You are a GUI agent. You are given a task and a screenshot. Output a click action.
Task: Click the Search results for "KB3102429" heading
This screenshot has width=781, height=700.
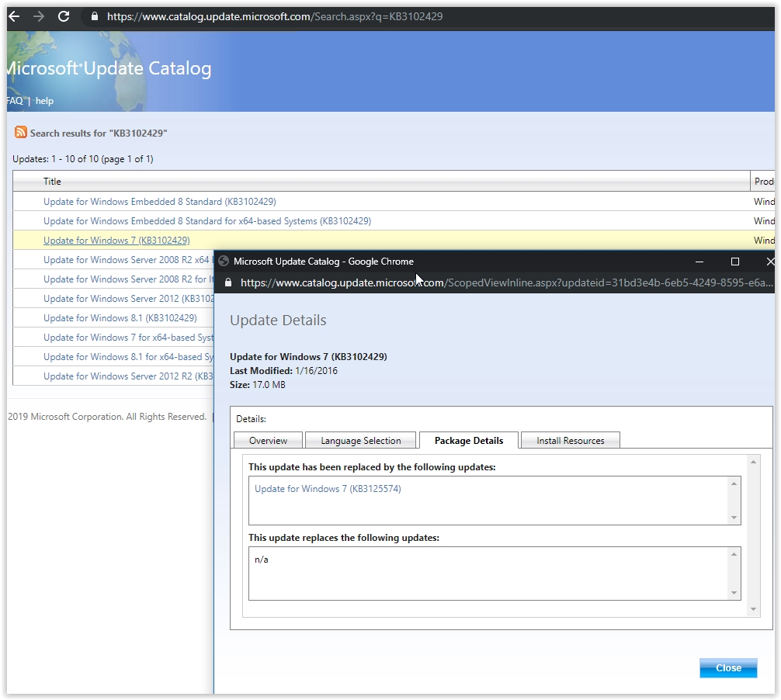99,133
